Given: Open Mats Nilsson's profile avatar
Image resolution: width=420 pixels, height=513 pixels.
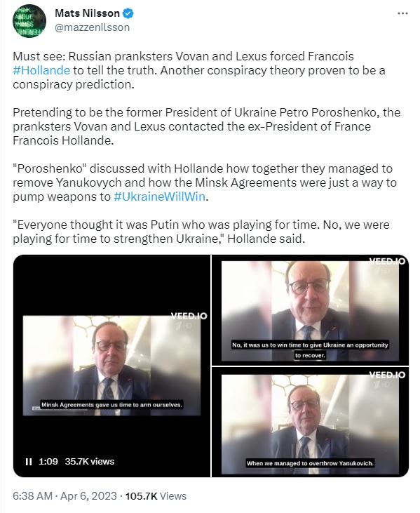Looking at the screenshot, I should (x=29, y=21).
